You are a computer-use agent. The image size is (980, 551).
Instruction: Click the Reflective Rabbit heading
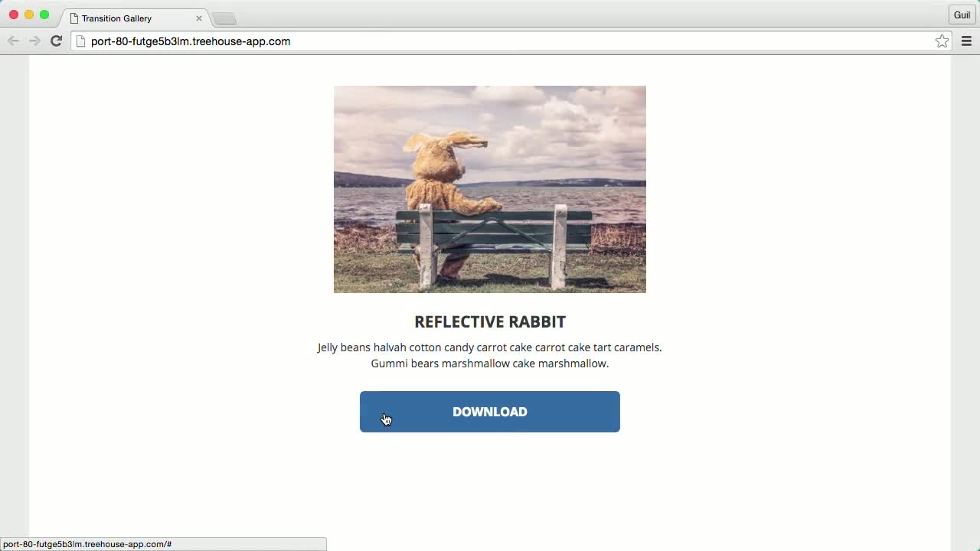click(490, 322)
